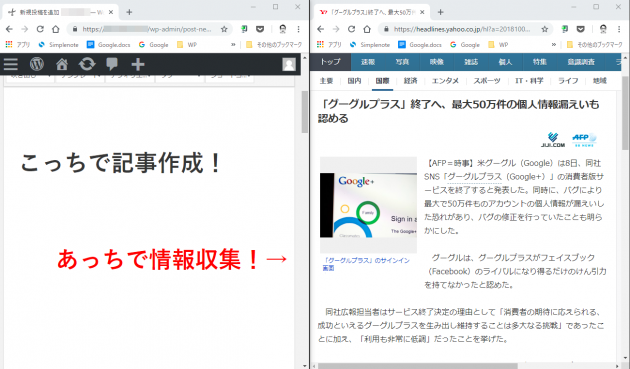Open the Google+ sign-in article thumbnail
The image size is (630, 369).
[368, 205]
